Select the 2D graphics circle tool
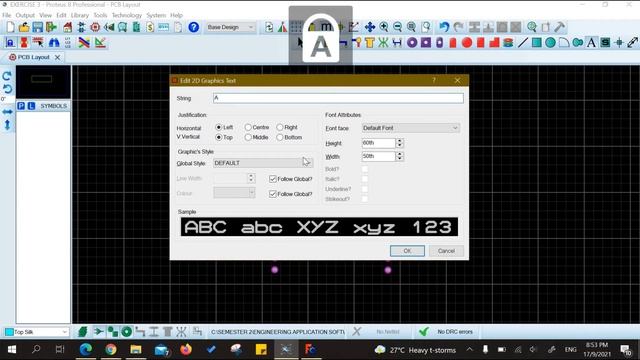The width and height of the screenshot is (640, 360). (550, 42)
